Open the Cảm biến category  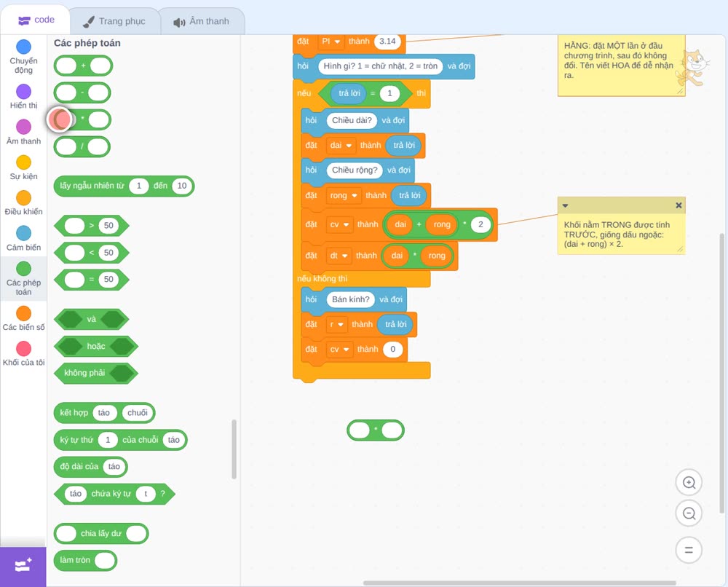(x=23, y=238)
